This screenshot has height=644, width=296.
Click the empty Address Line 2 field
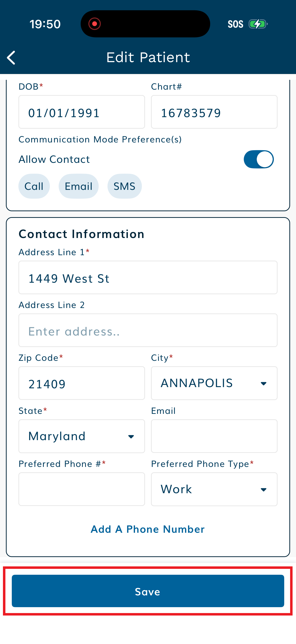(148, 330)
